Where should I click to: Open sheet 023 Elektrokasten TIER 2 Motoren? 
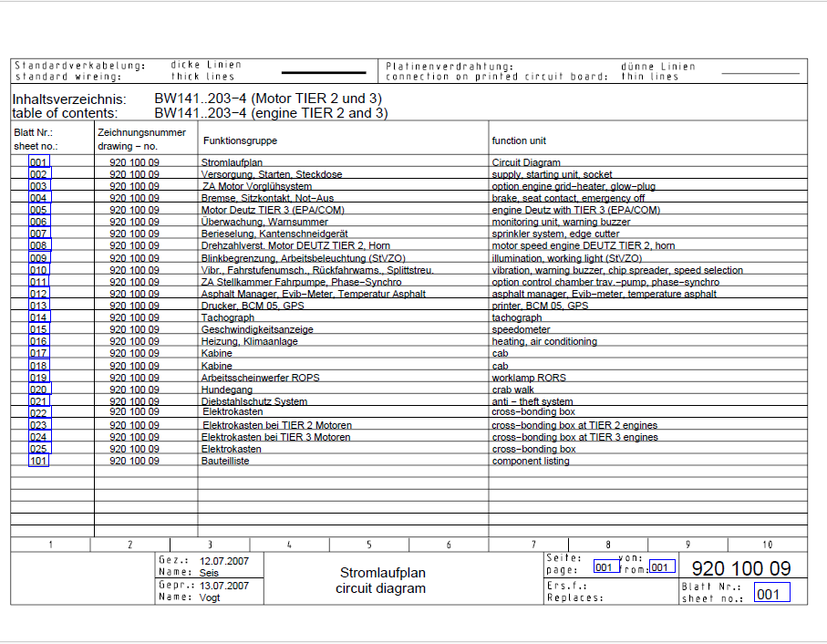pos(39,424)
